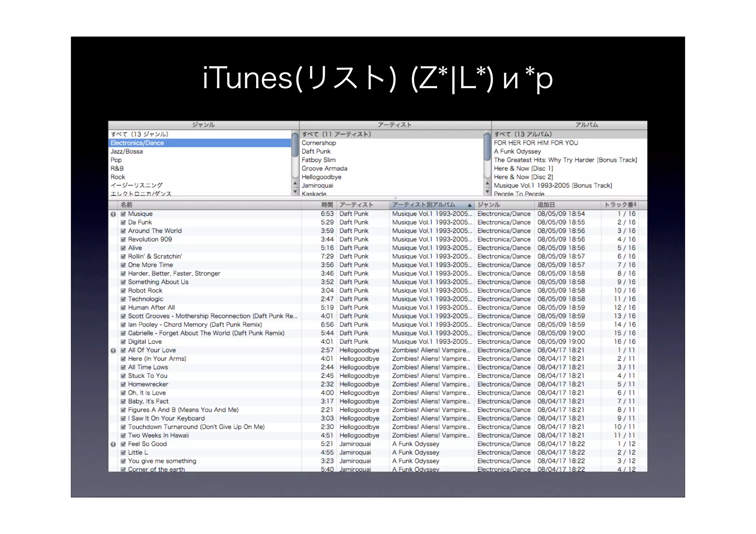Image resolution: width=756 pixels, height=534 pixels.
Task: Select すべて (11 アーティスト) entry
Action: 336,134
